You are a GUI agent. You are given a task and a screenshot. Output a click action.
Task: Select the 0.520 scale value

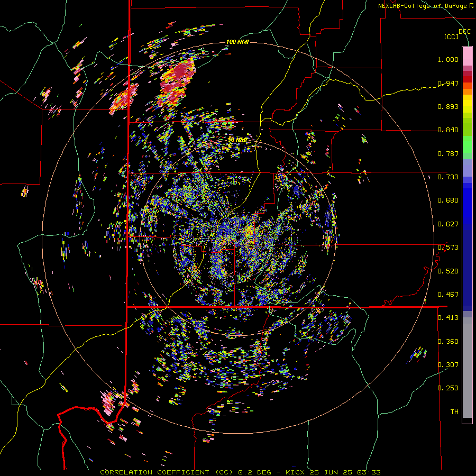click(x=448, y=271)
